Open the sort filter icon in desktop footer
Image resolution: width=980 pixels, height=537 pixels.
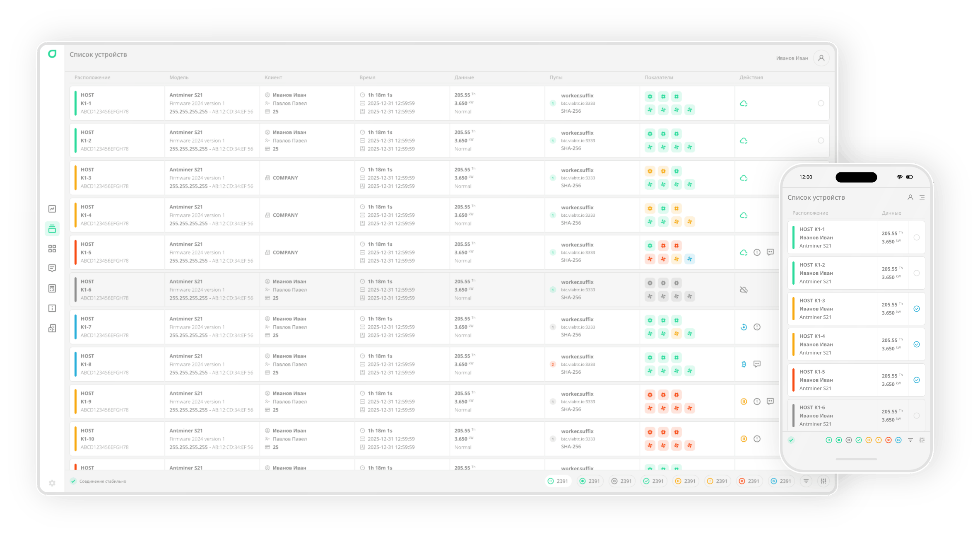[806, 481]
